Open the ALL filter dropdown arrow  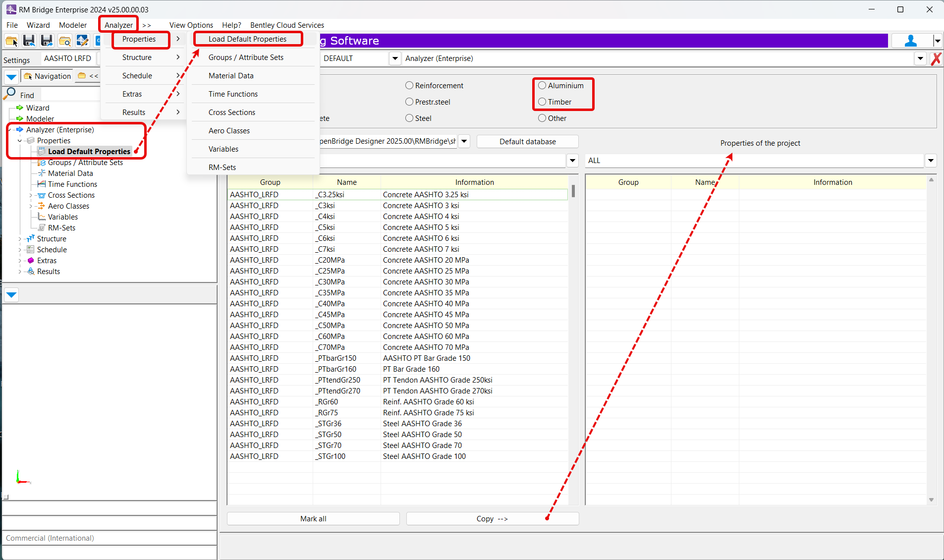[931, 161]
